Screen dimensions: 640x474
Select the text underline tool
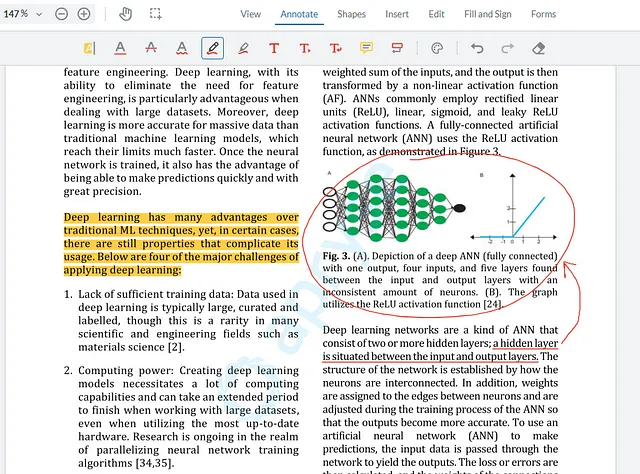coord(120,48)
